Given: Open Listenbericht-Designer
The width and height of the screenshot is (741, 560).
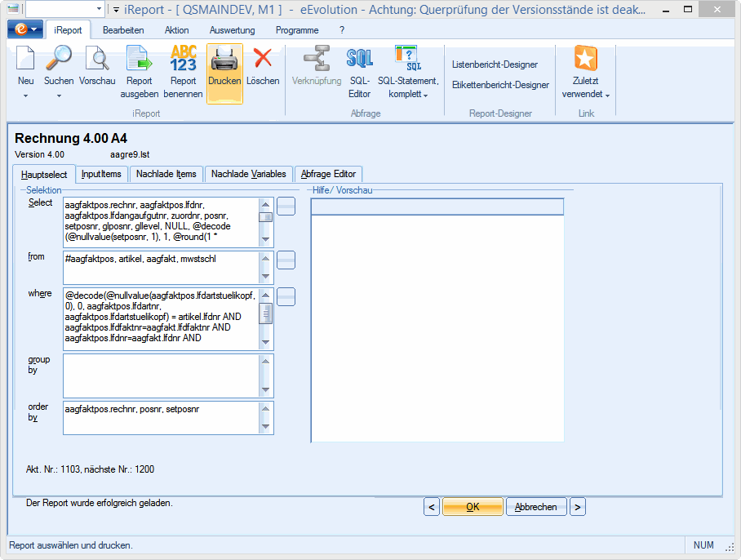Looking at the screenshot, I should click(495, 64).
